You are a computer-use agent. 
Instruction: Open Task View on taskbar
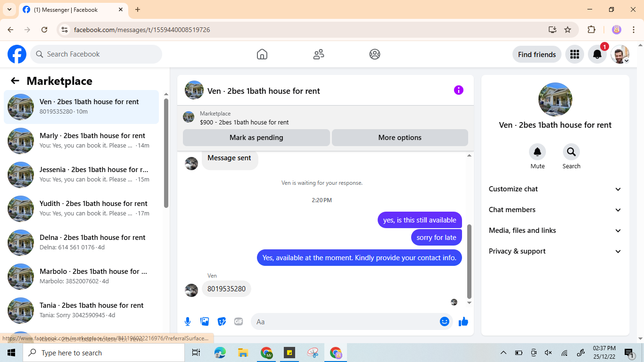[196, 353]
